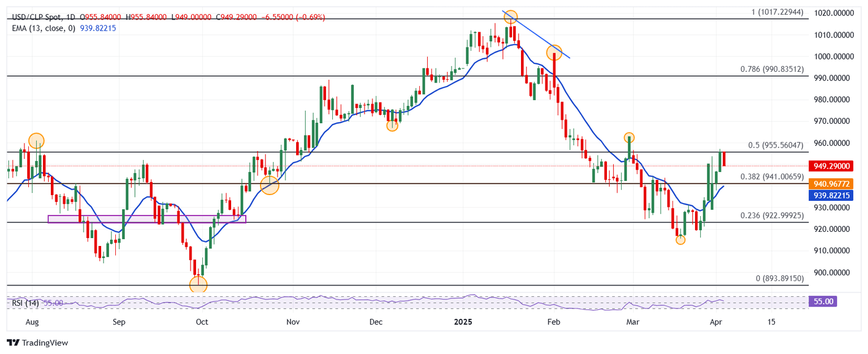868x354 pixels.
Task: Select the purple rectangle support zone
Action: 147,219
